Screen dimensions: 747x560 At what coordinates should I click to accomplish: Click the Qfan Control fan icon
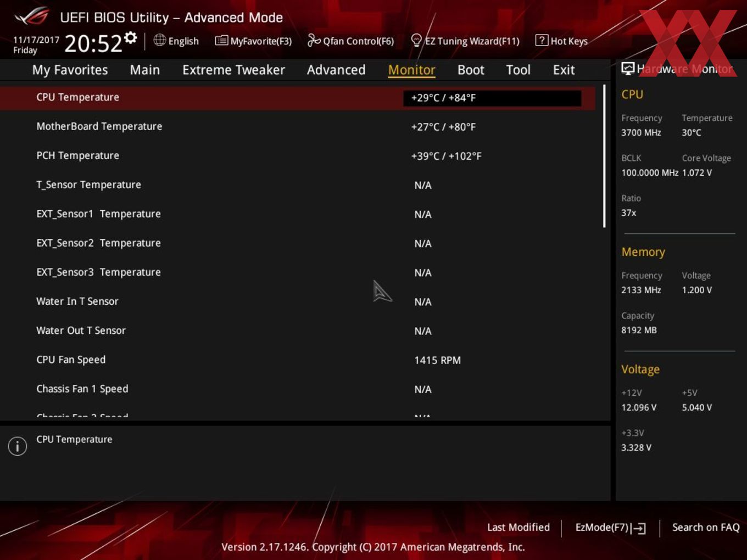[x=314, y=40]
